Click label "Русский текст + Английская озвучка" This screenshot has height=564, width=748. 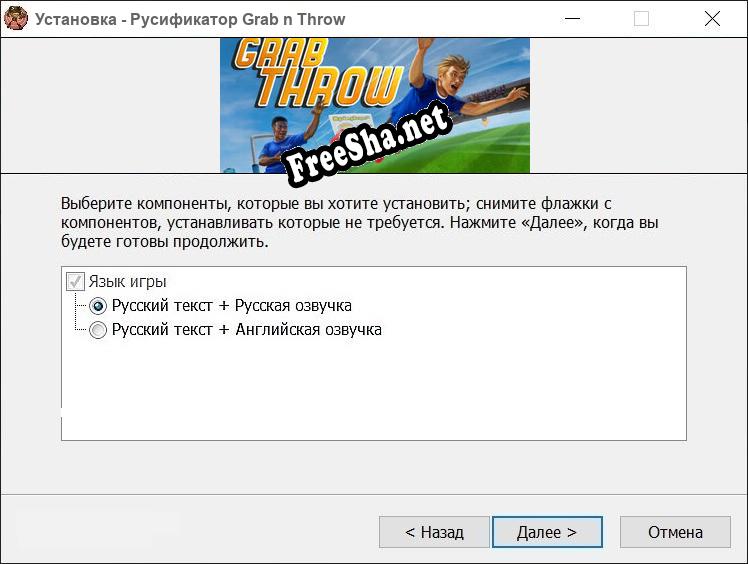point(247,329)
